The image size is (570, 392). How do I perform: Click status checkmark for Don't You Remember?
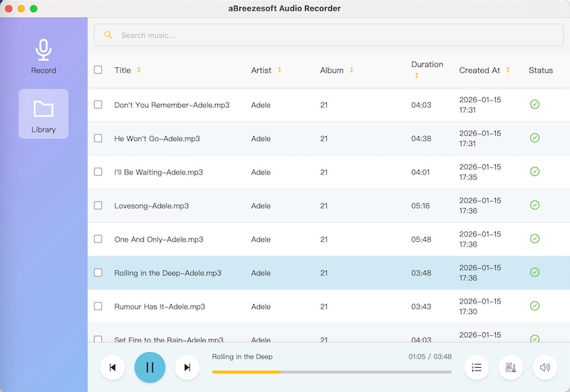[x=535, y=104]
